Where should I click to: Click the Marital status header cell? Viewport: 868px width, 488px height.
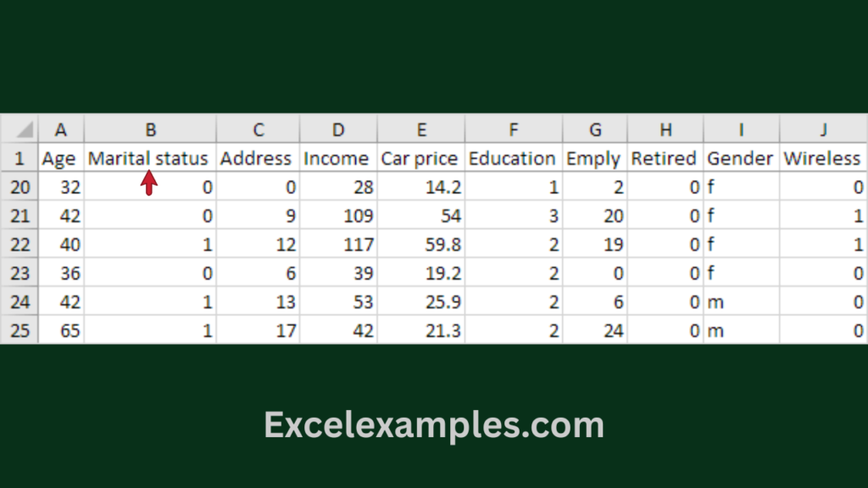pos(149,158)
